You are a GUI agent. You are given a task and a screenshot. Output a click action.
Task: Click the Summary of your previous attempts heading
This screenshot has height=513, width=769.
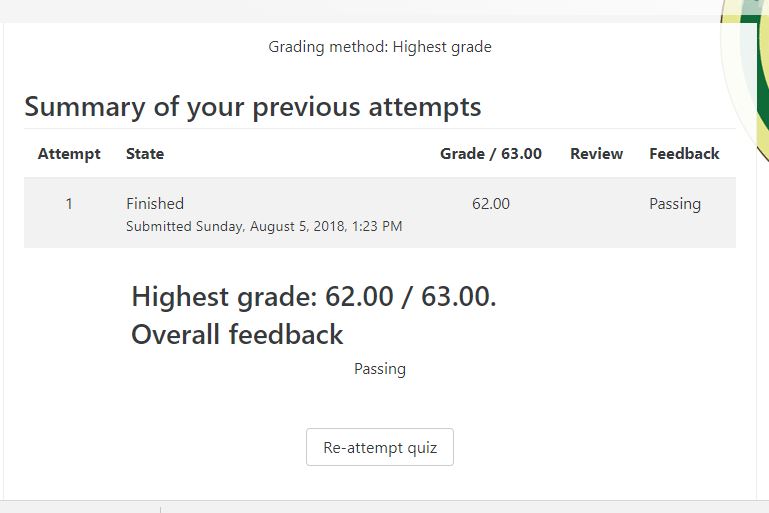click(253, 107)
